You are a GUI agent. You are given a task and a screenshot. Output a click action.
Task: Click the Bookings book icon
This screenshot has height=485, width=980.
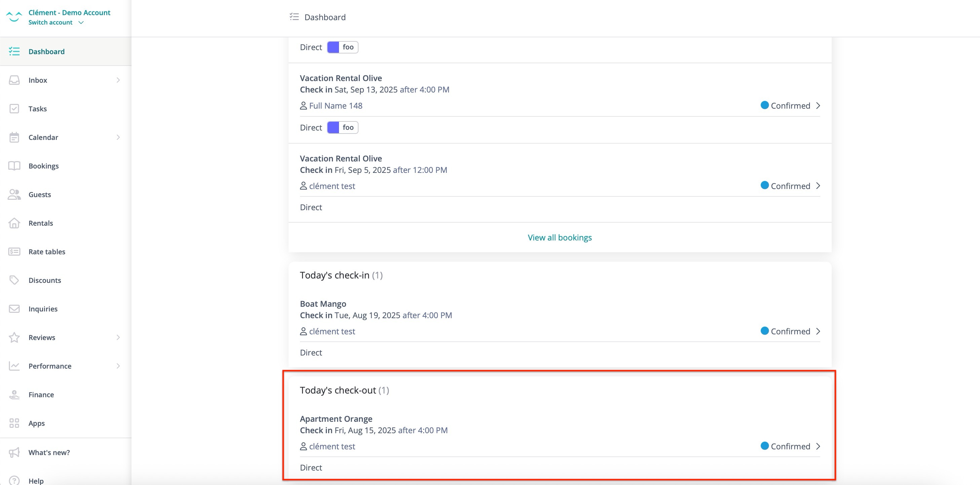[14, 166]
